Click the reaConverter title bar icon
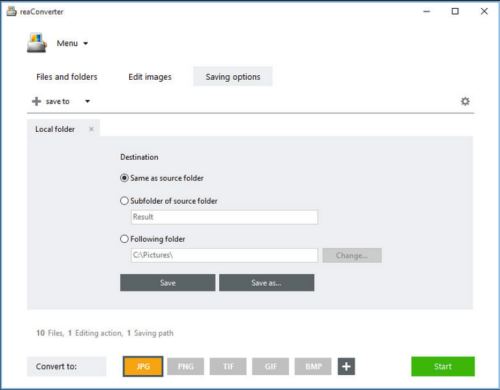Screen dimensions: 500x390 [11, 11]
